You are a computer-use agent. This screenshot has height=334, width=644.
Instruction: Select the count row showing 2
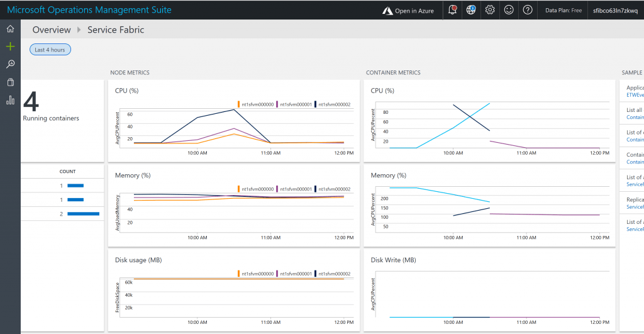pyautogui.click(x=62, y=214)
